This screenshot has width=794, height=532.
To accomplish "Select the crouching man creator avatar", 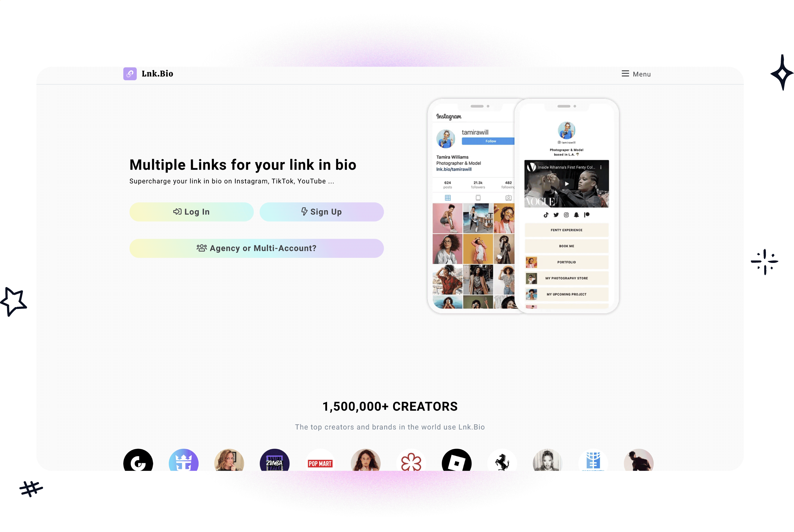I will coord(638,460).
